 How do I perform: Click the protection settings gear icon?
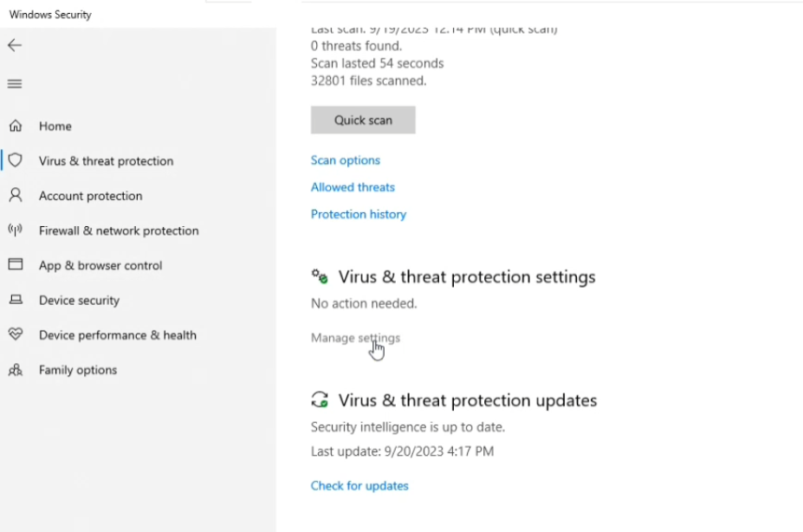[x=320, y=276]
